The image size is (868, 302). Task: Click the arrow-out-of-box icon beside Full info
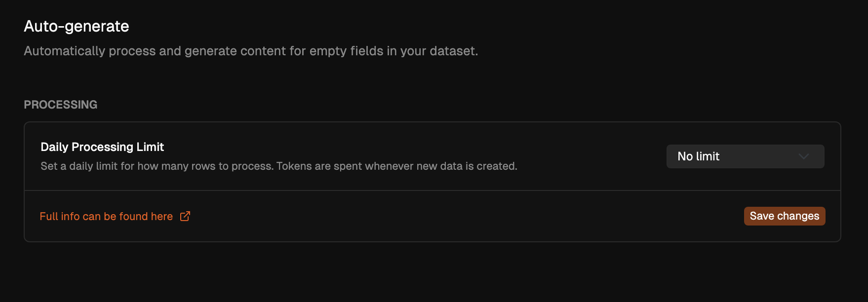click(x=185, y=216)
